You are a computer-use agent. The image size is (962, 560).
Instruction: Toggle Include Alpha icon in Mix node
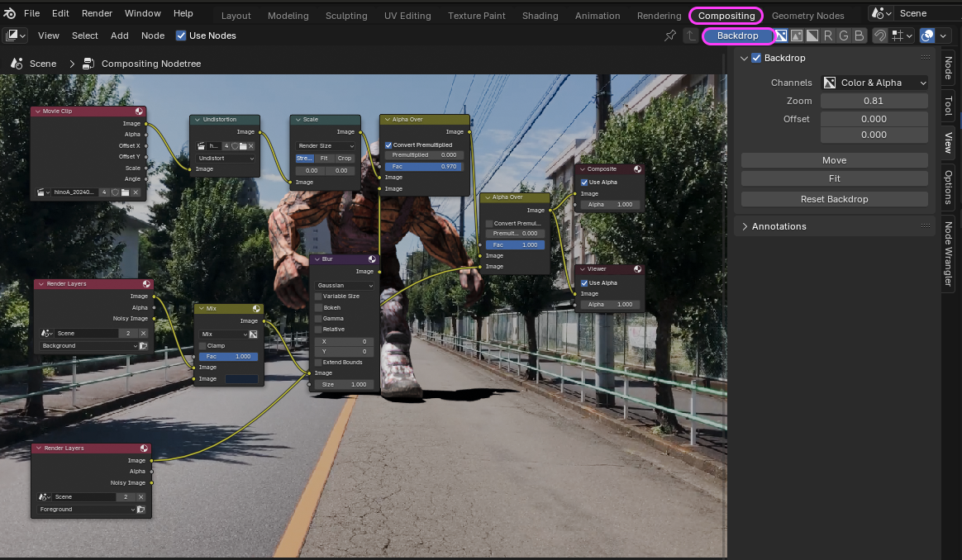[x=253, y=335]
